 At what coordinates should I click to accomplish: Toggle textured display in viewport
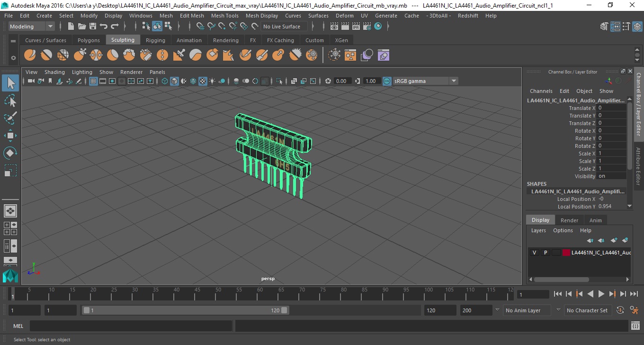[203, 81]
